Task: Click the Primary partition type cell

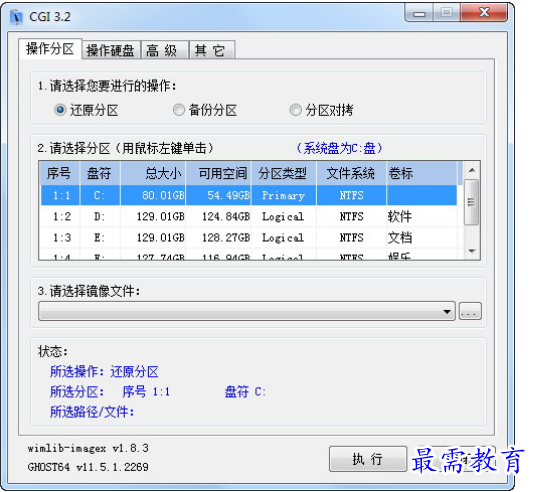Action: tap(283, 196)
